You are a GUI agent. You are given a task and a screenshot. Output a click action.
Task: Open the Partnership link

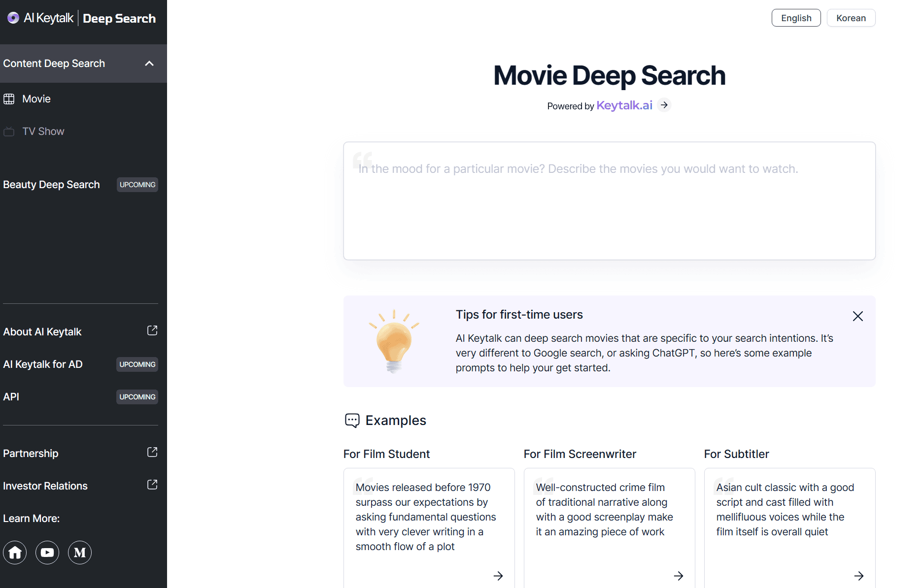31,454
